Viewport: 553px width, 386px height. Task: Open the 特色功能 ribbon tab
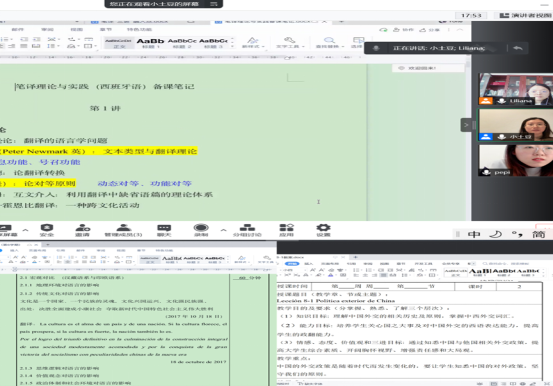point(139,29)
